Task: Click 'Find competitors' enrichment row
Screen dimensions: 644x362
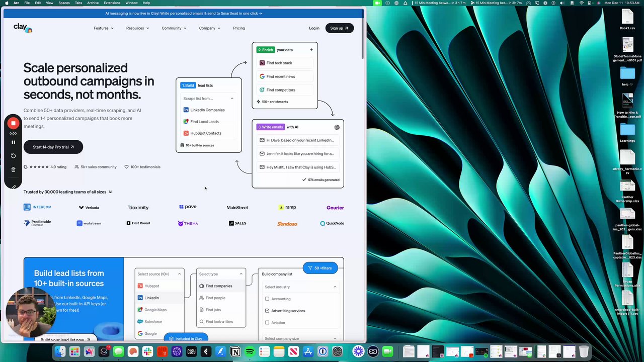Action: click(285, 90)
